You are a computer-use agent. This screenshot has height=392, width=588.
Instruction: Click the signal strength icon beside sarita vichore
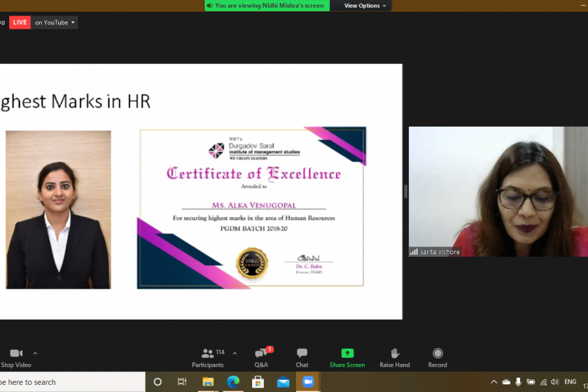[414, 252]
